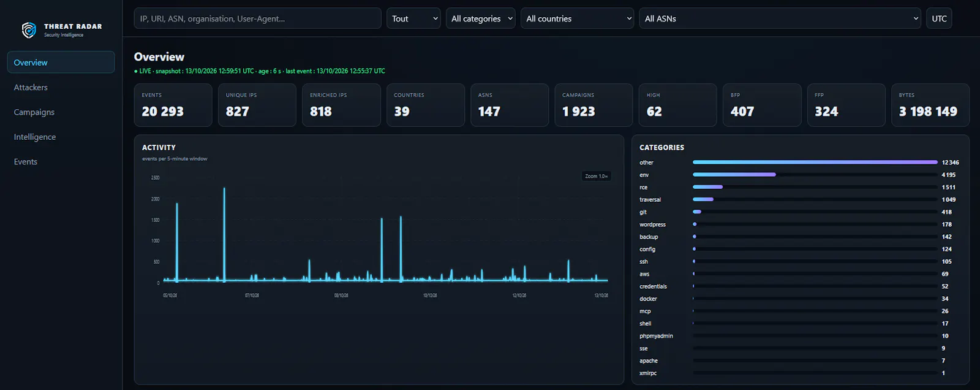Select the High 62 stat card
Screen dimensions: 980x390
(677, 105)
